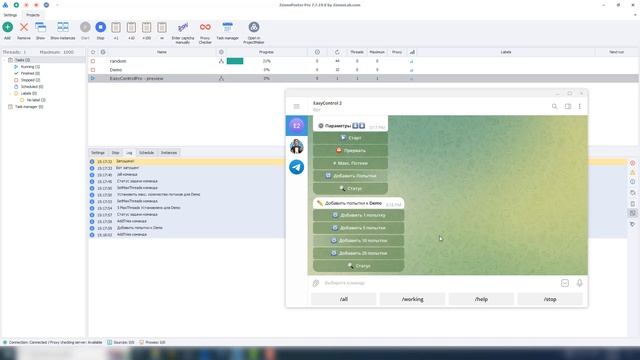This screenshot has height=360, width=640.
Task: Click the attach paperclip icon in Telegram
Action: tap(316, 283)
